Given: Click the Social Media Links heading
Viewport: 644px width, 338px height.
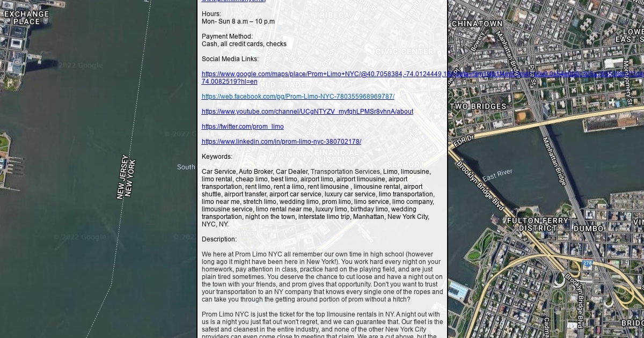Looking at the screenshot, I should pyautogui.click(x=230, y=59).
